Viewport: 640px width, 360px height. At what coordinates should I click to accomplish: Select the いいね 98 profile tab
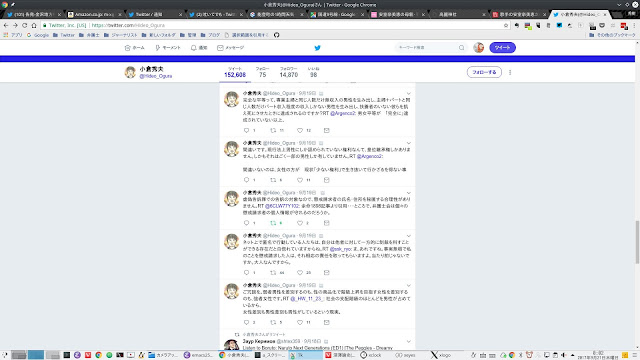[313, 72]
